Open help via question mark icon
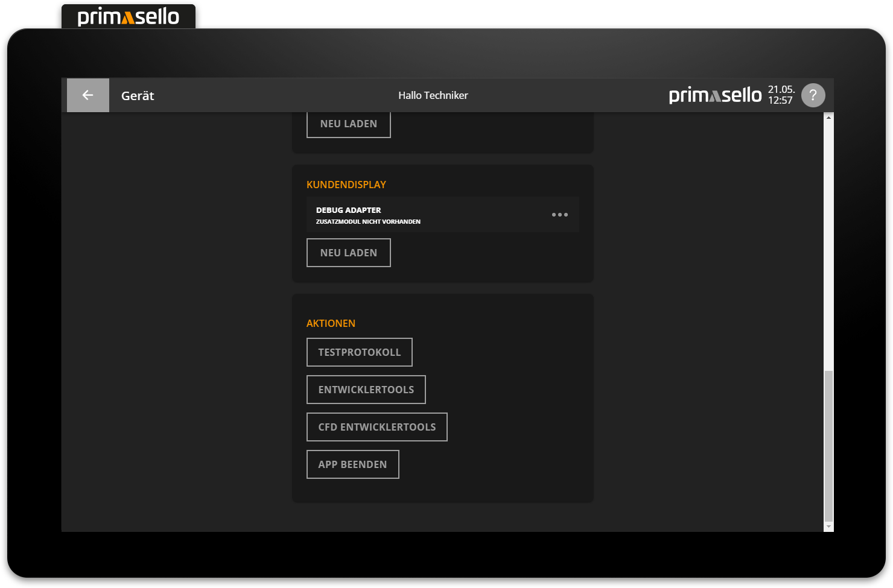This screenshot has height=588, width=893. [x=813, y=95]
